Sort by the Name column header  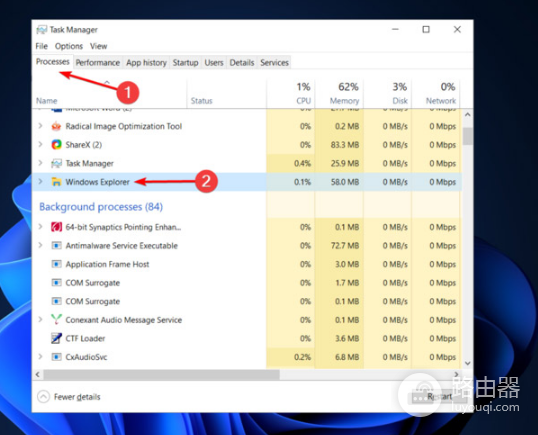pos(110,94)
